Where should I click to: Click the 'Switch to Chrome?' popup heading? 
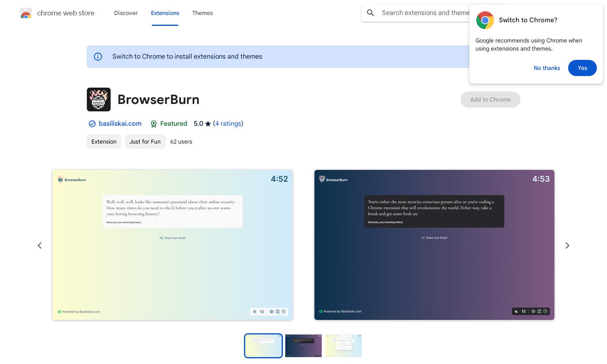tap(528, 20)
